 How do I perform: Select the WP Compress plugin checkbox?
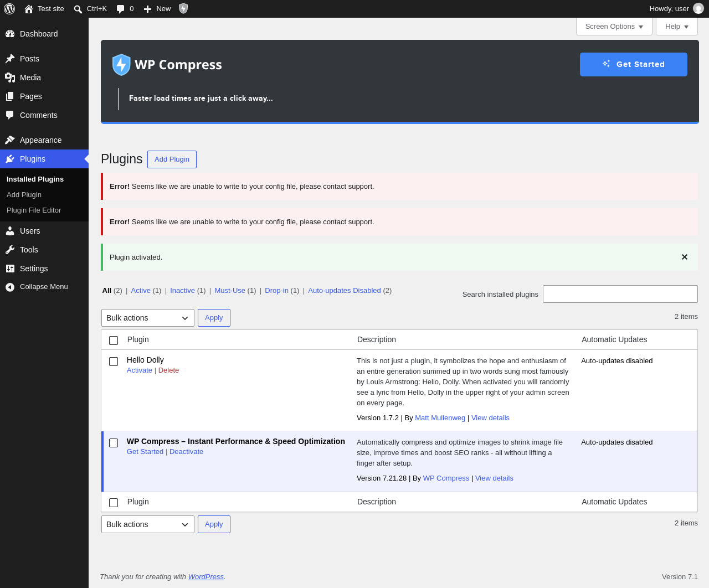[x=114, y=443]
